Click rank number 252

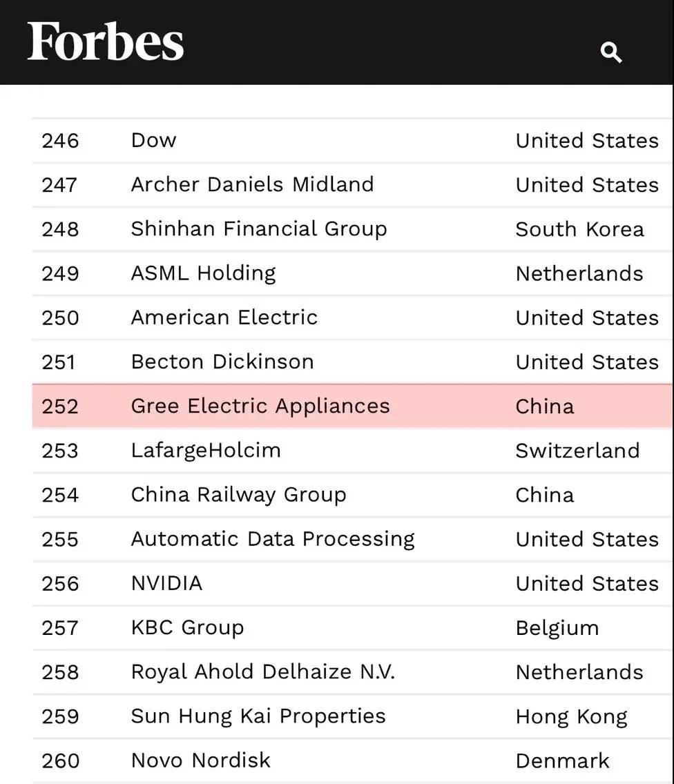(x=60, y=406)
